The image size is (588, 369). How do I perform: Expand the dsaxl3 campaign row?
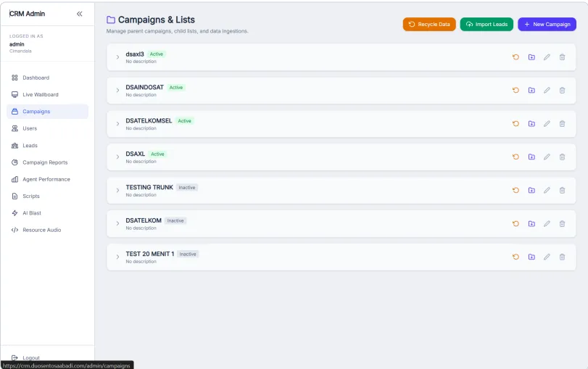pos(117,57)
